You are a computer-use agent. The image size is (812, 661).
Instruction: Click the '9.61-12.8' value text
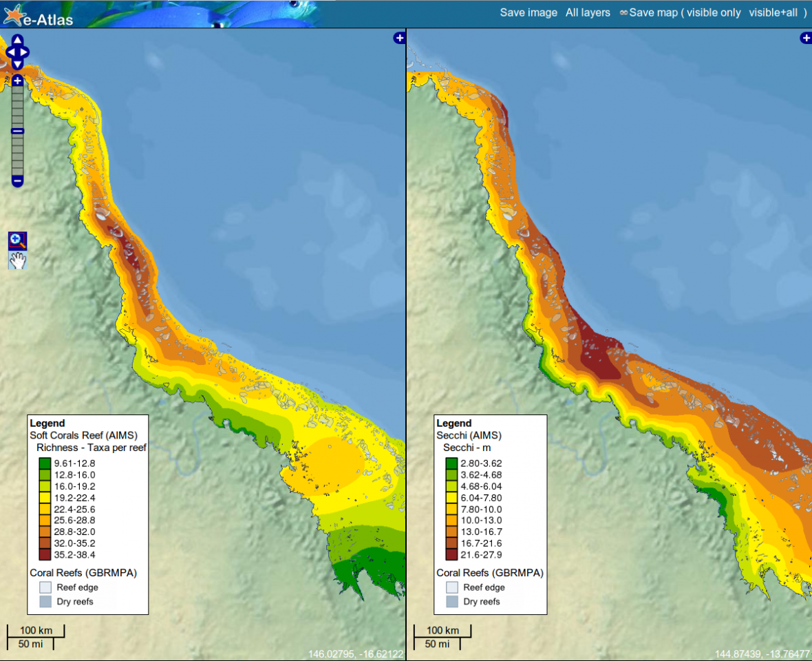click(x=74, y=463)
